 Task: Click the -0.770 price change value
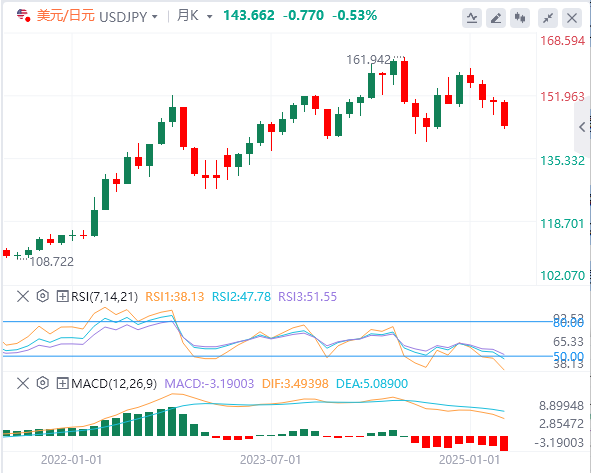303,15
